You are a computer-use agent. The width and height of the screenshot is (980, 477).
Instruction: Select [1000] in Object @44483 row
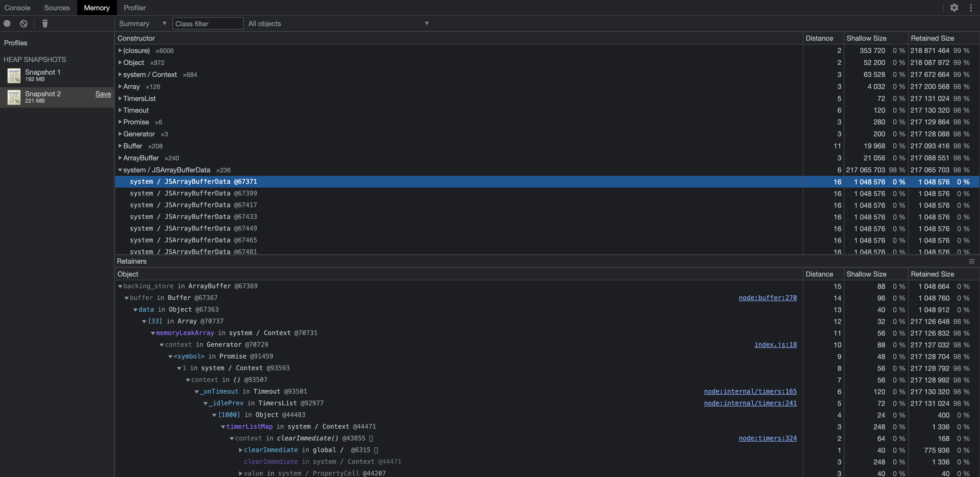(x=547, y=415)
